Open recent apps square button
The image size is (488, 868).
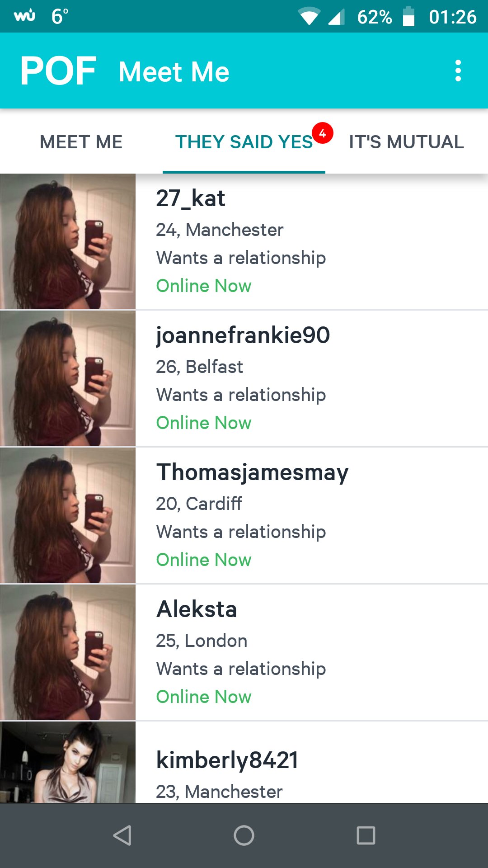pyautogui.click(x=366, y=835)
